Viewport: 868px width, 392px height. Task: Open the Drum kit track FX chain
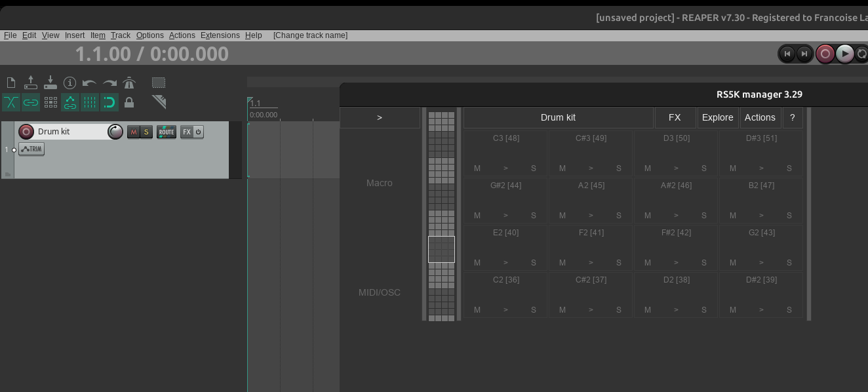(x=187, y=132)
